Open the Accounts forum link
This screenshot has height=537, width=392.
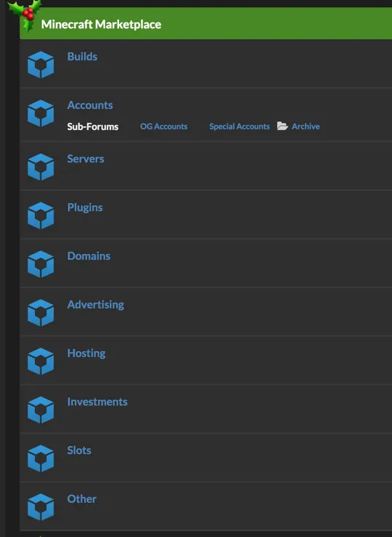tap(90, 105)
